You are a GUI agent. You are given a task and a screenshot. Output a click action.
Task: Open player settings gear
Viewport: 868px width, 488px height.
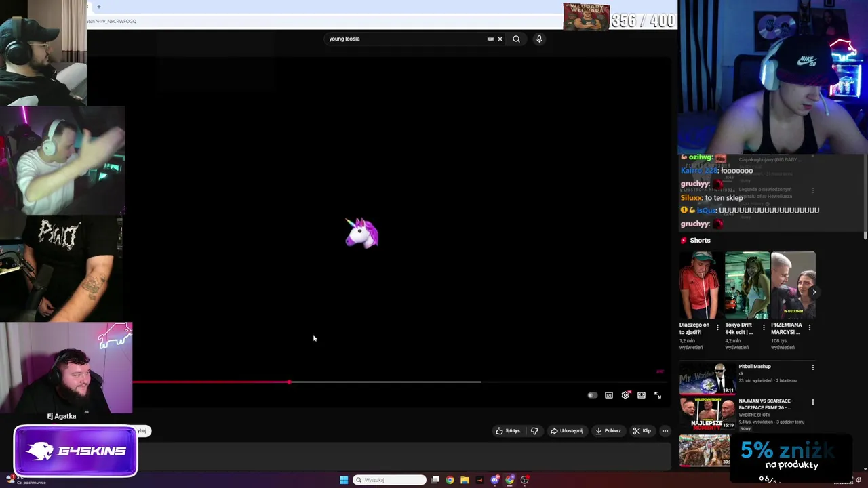(x=625, y=395)
